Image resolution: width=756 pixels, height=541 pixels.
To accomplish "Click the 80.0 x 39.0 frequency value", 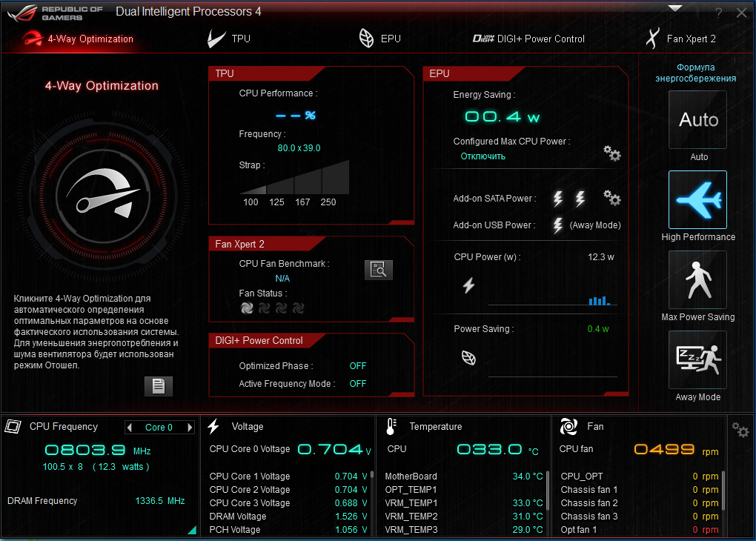I will coord(299,148).
